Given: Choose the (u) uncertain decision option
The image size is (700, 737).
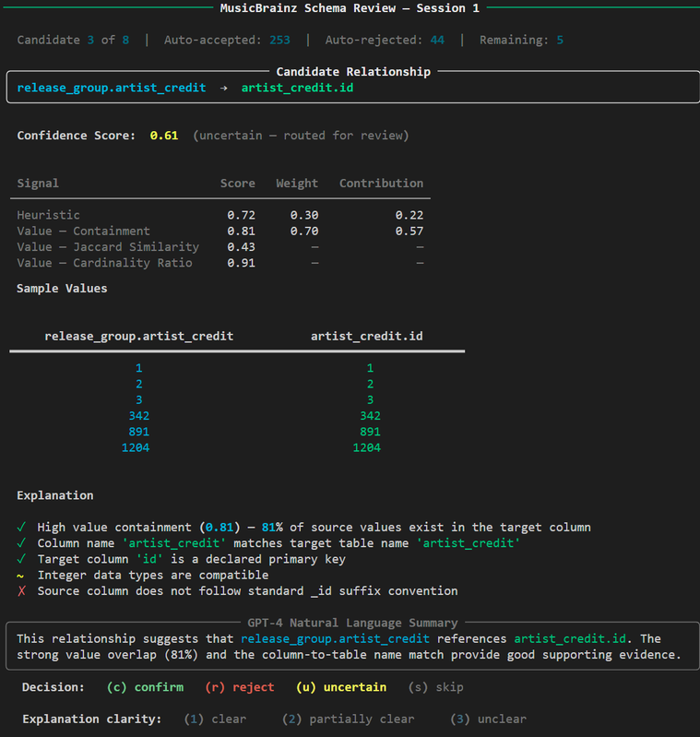Looking at the screenshot, I should point(341,687).
